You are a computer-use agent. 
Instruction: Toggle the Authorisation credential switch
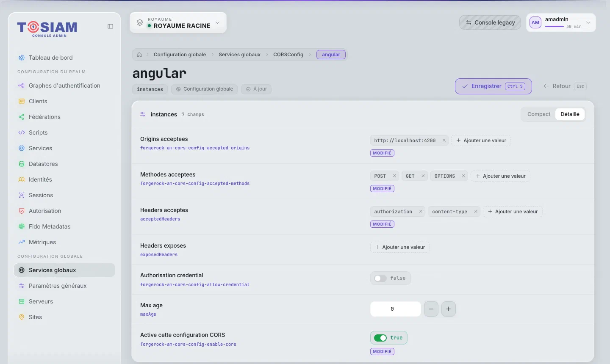tap(380, 278)
